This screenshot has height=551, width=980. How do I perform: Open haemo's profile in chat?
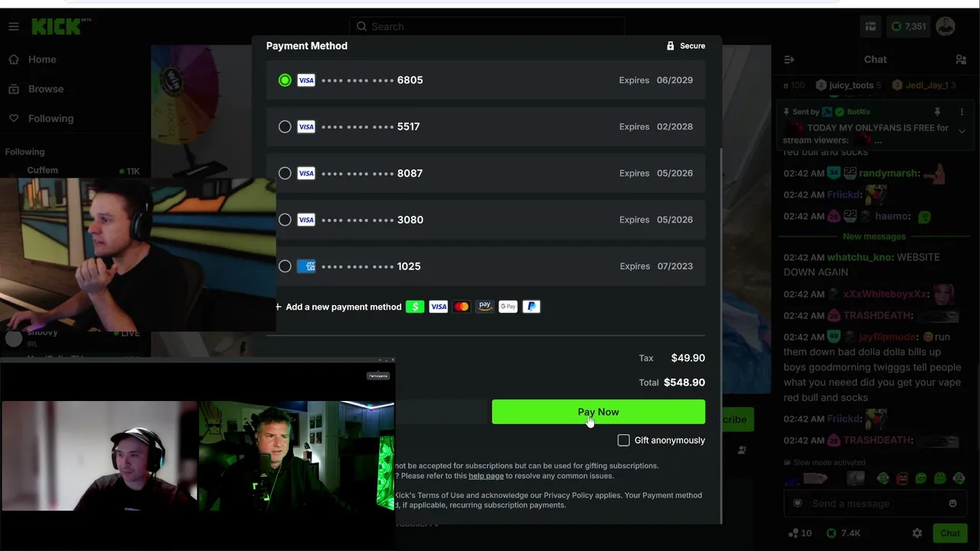pos(893,217)
